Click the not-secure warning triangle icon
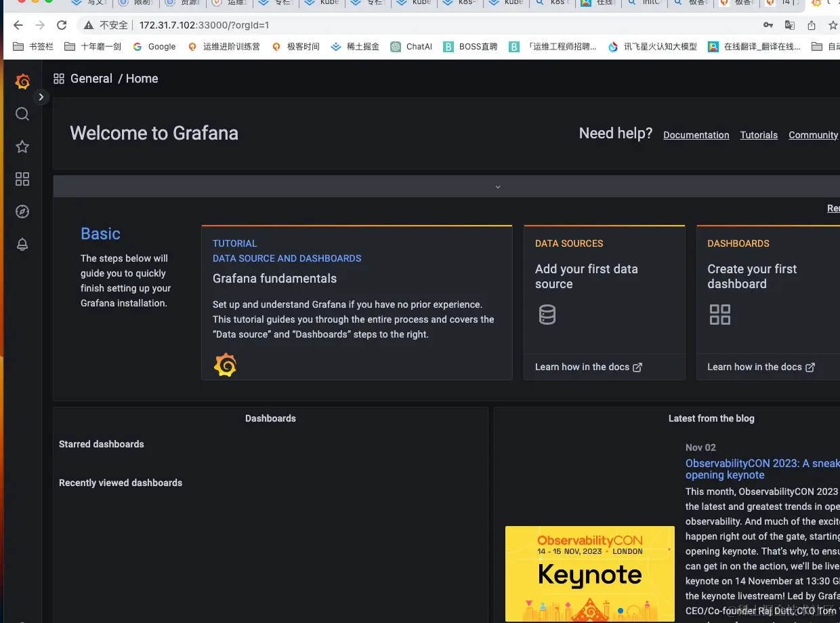The height and width of the screenshot is (623, 840). tap(88, 25)
